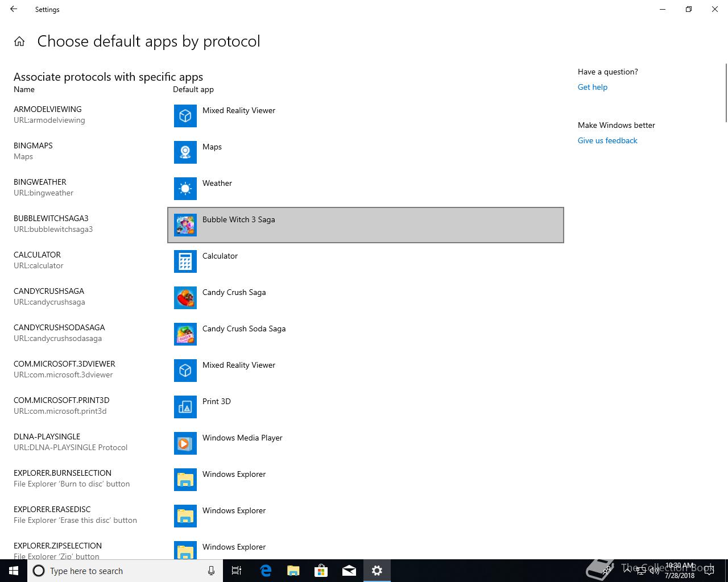The image size is (728, 582).
Task: Click the microphone icon in search box
Action: [x=211, y=571]
